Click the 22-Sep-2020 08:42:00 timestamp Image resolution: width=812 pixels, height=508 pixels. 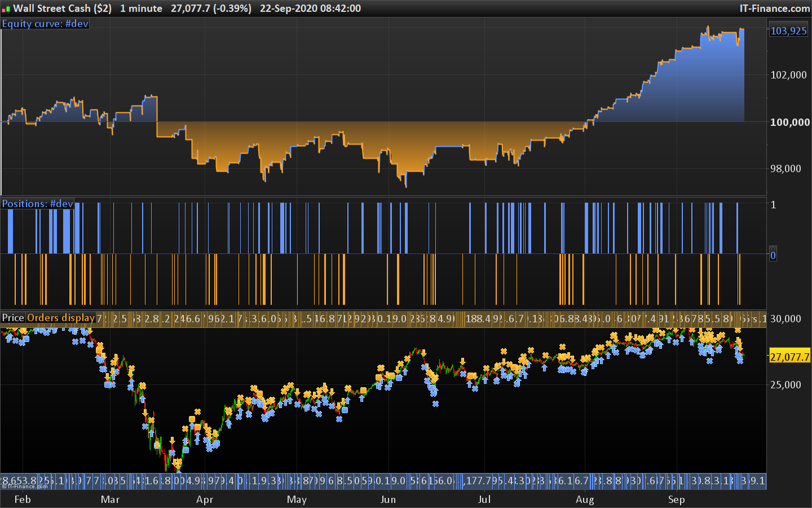click(310, 8)
